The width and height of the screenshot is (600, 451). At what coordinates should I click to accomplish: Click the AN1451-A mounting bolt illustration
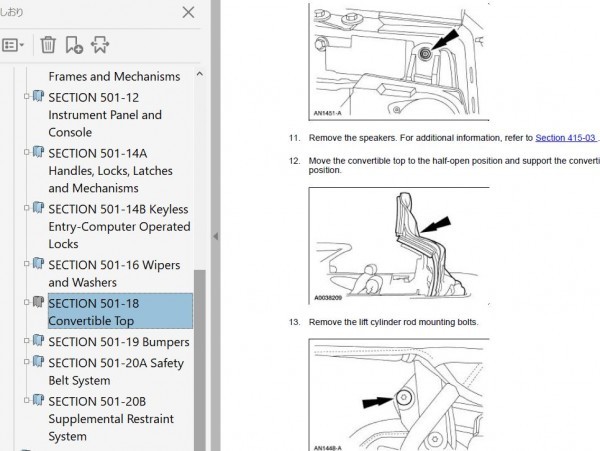point(399,61)
